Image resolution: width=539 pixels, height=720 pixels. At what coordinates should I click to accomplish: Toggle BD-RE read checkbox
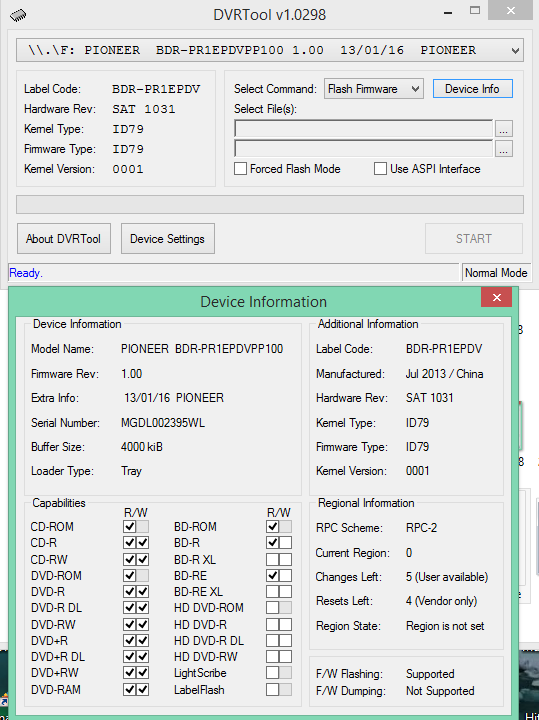273,575
